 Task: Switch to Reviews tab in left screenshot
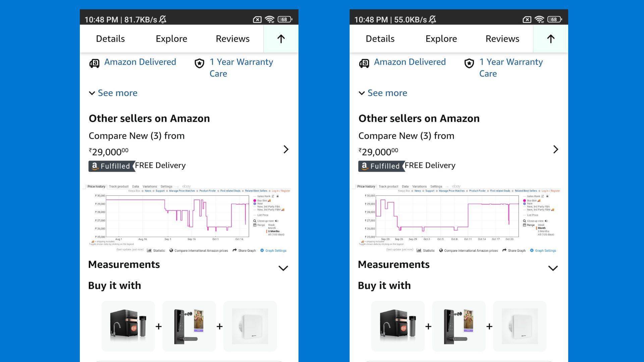point(232,39)
